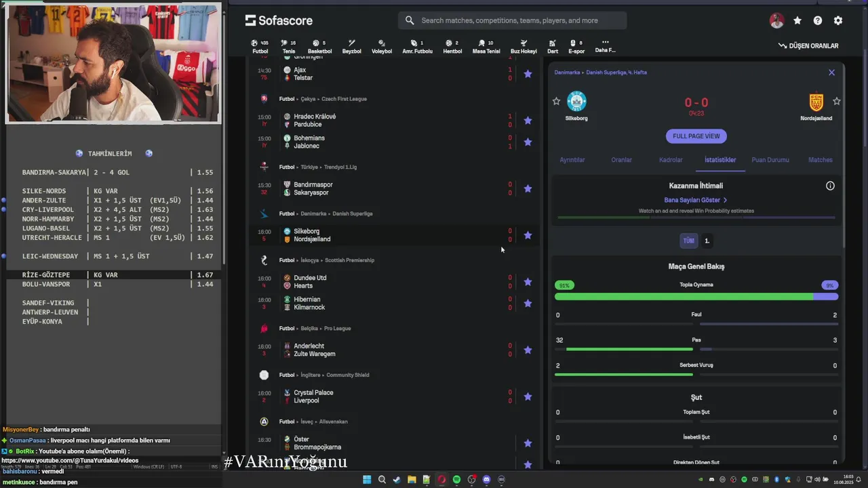Favorite Silkeborg team in match panel

pos(556,101)
